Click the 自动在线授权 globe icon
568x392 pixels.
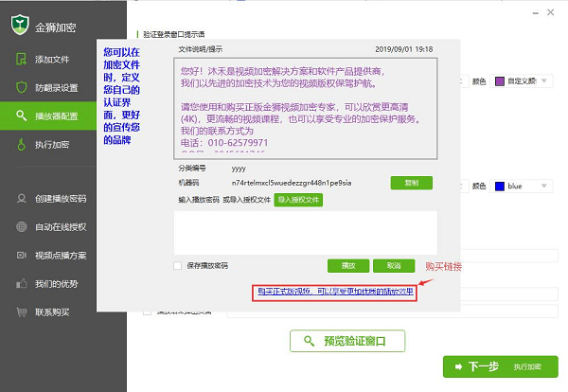pos(22,227)
